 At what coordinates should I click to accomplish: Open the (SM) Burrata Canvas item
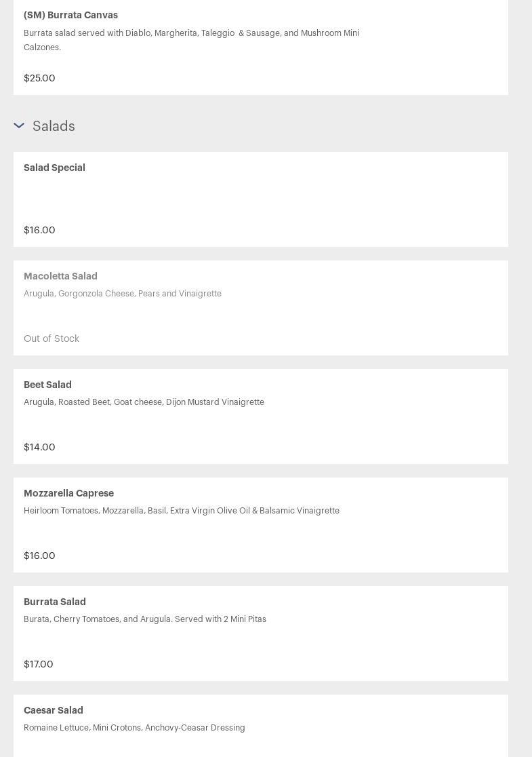[70, 15]
